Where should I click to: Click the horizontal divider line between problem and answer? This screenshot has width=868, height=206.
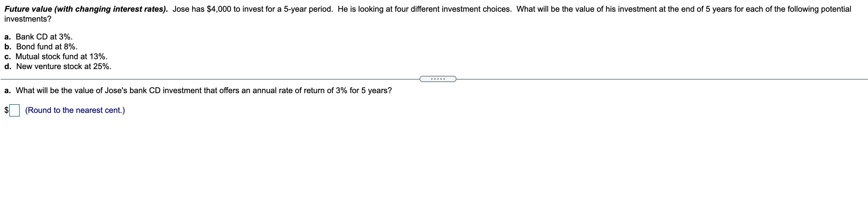click(236, 79)
